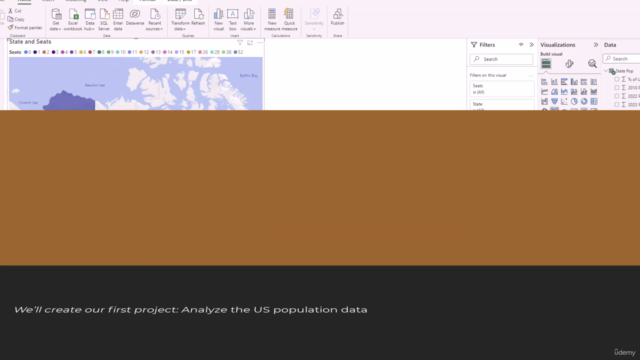Create a New measure
The width and height of the screenshot is (640, 360).
click(x=272, y=19)
